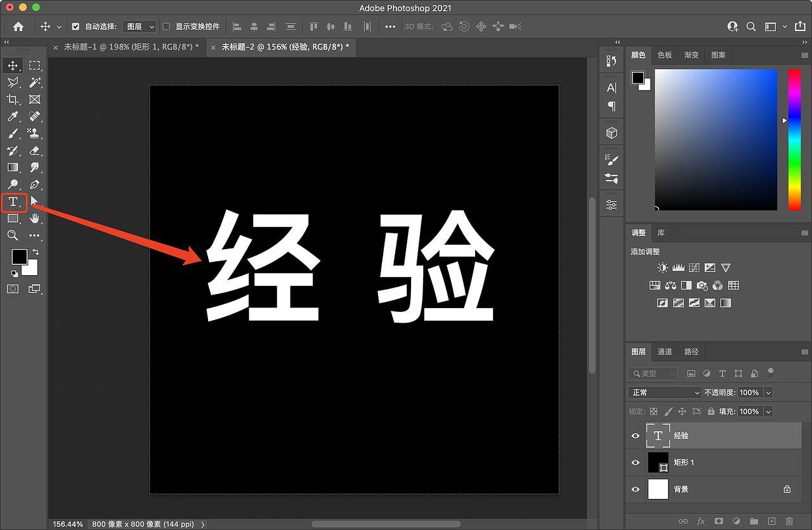This screenshot has height=530, width=812.
Task: Hide the 背景 layer
Action: pyautogui.click(x=635, y=489)
